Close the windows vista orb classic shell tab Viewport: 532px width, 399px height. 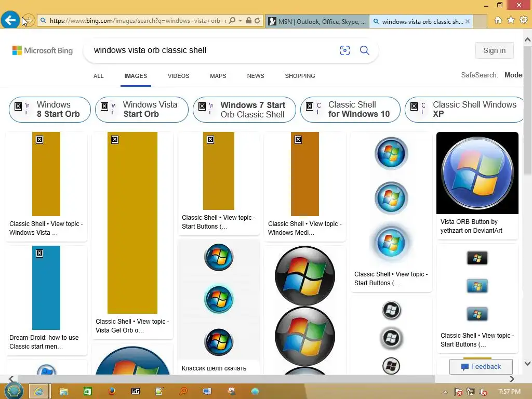468,21
